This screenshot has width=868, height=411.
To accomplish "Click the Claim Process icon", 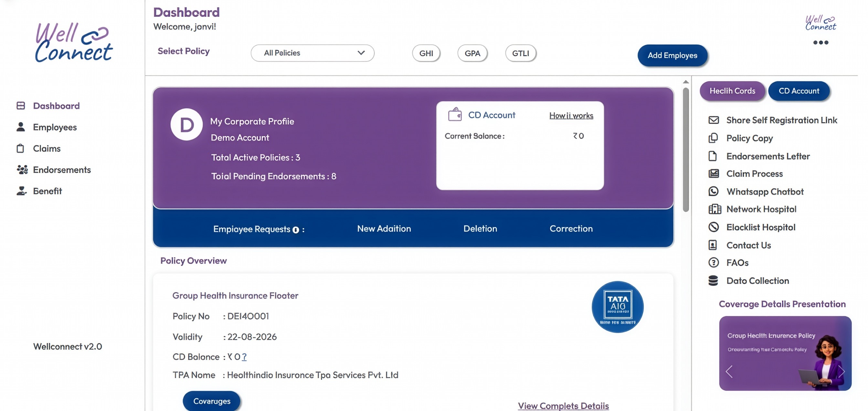I will [x=713, y=174].
